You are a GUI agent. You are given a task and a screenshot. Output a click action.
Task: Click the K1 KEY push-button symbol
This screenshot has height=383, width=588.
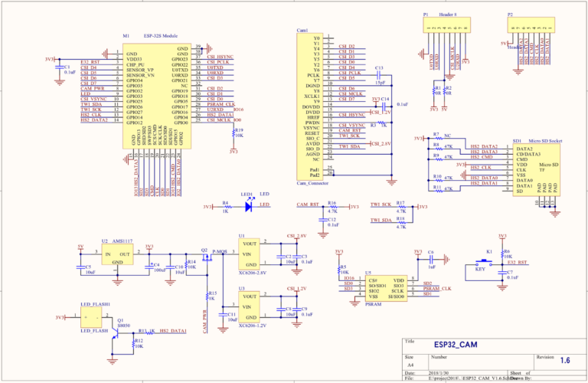click(484, 261)
